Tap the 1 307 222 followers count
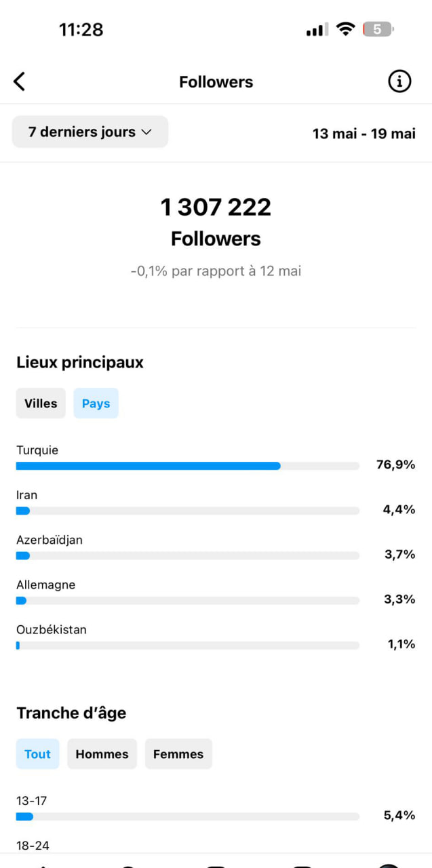This screenshot has width=432, height=868. tap(216, 207)
